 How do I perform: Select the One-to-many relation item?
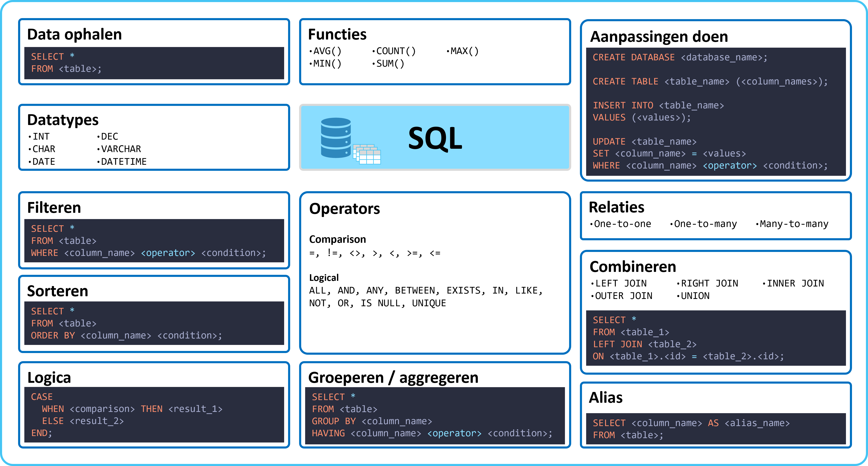703,224
